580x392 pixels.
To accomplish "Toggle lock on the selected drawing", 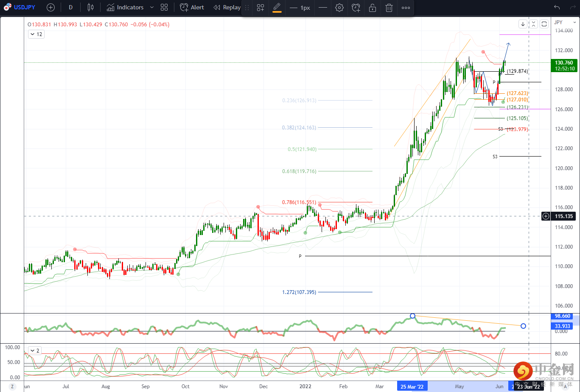I will point(372,8).
